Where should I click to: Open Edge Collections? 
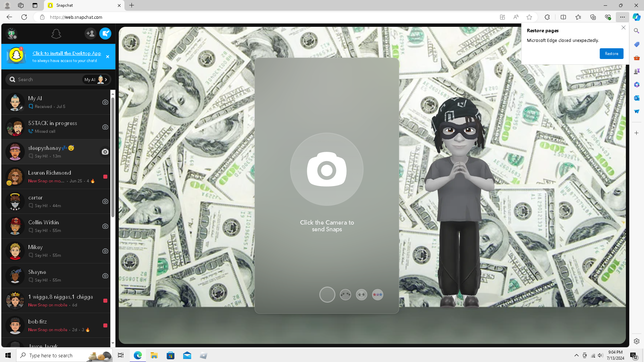(x=593, y=17)
